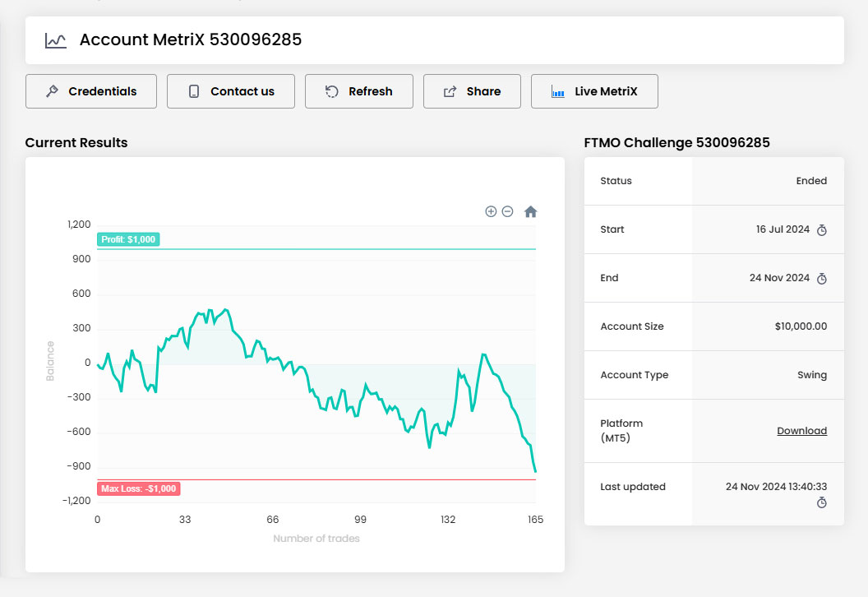Click the Contact us button

pos(231,91)
